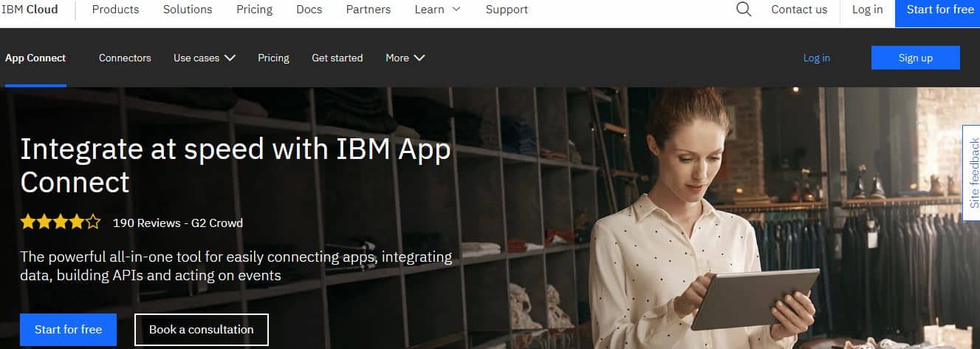Open search with magnifier icon
Screen dimensions: 980x349
tap(744, 10)
